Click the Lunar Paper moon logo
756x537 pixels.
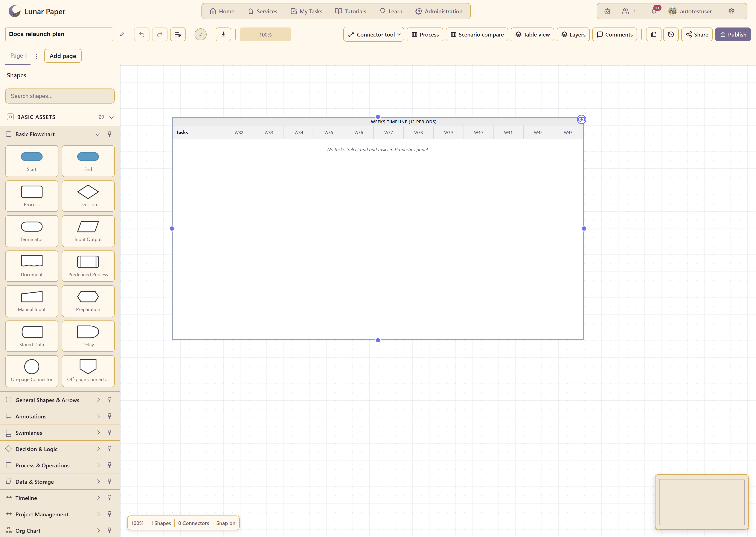point(15,11)
